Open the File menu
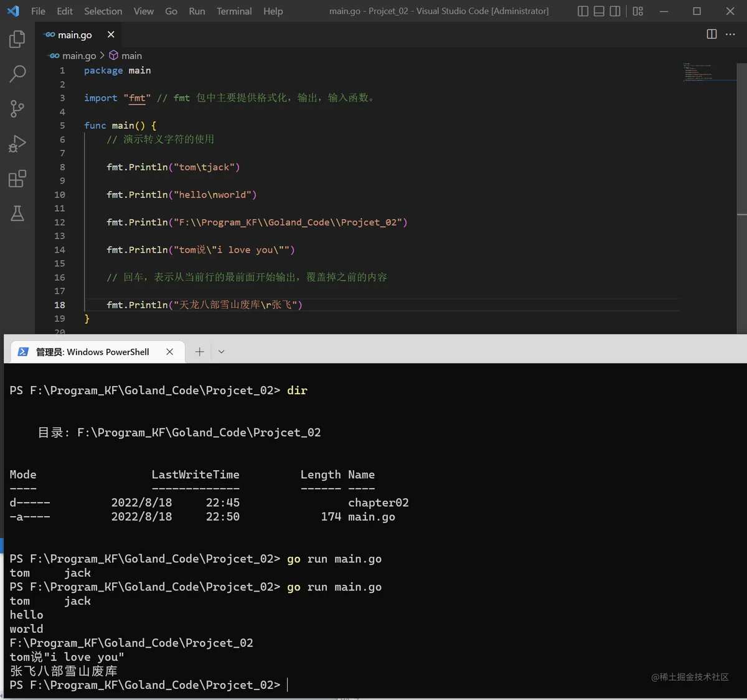Viewport: 747px width, 700px height. [38, 11]
